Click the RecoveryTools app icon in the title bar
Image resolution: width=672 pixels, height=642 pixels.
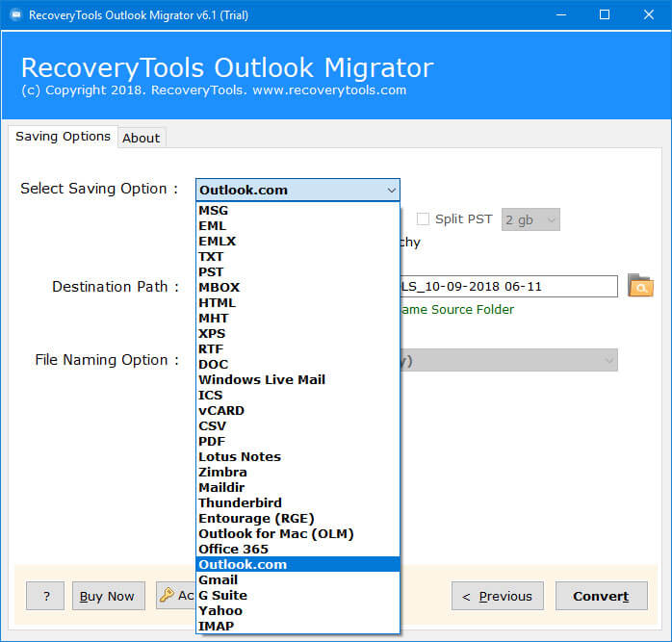[x=16, y=15]
